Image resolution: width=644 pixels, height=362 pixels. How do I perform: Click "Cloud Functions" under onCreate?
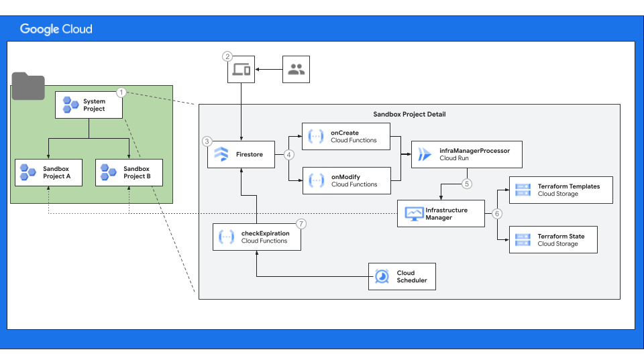click(x=354, y=140)
